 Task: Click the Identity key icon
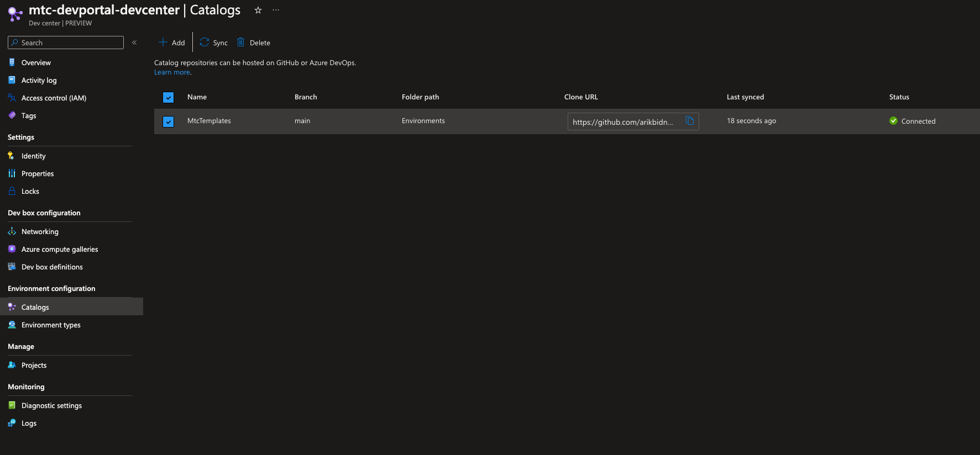tap(12, 156)
